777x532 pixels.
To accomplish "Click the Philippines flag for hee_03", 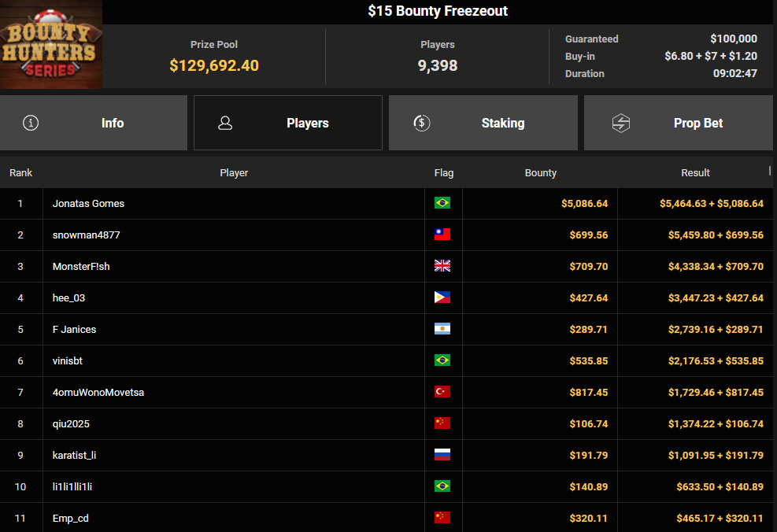I will (442, 297).
